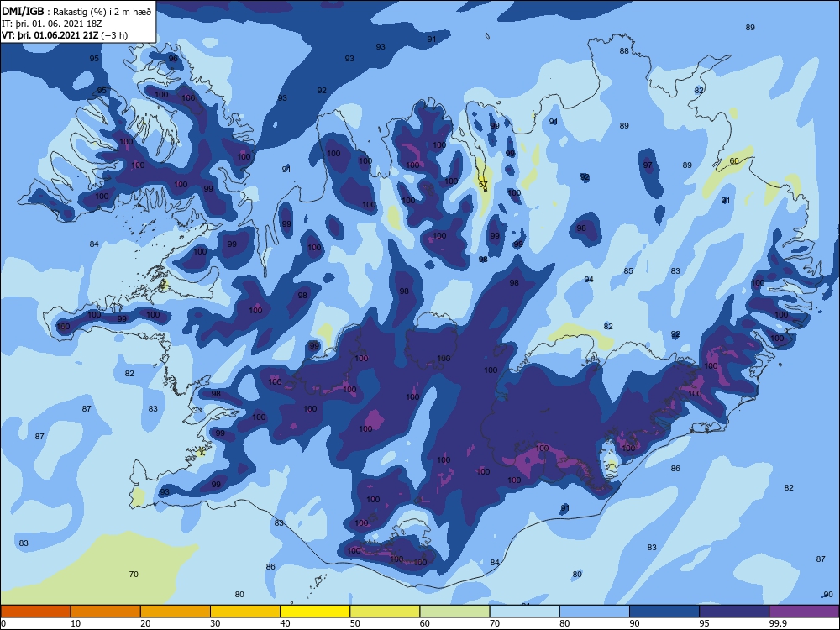Click the map humidity value '96'
The width and height of the screenshot is (840, 630).
point(173,59)
